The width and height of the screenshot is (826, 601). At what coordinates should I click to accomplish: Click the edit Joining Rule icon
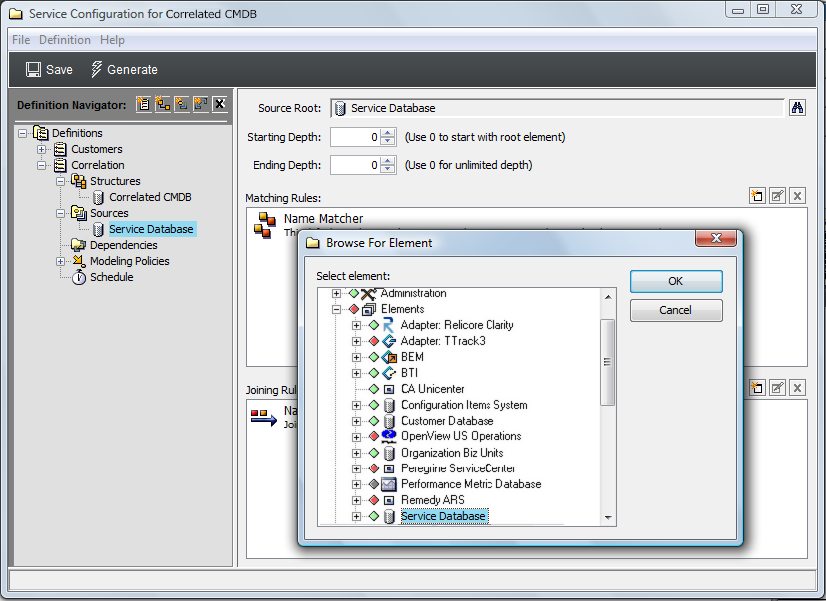pos(777,388)
